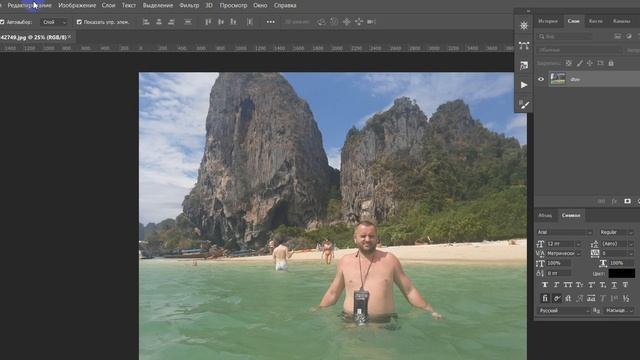The height and width of the screenshot is (360, 640).
Task: Toggle lock all padlock icon
Action: click(x=611, y=63)
